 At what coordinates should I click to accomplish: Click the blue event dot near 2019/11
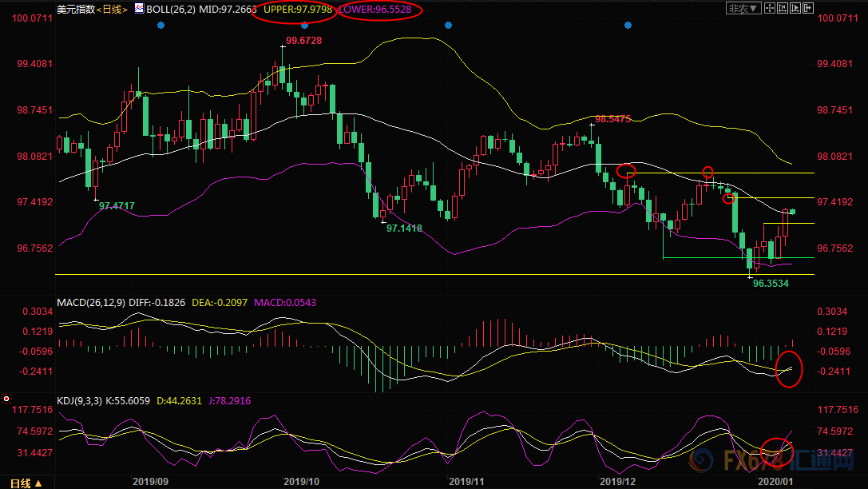(449, 26)
